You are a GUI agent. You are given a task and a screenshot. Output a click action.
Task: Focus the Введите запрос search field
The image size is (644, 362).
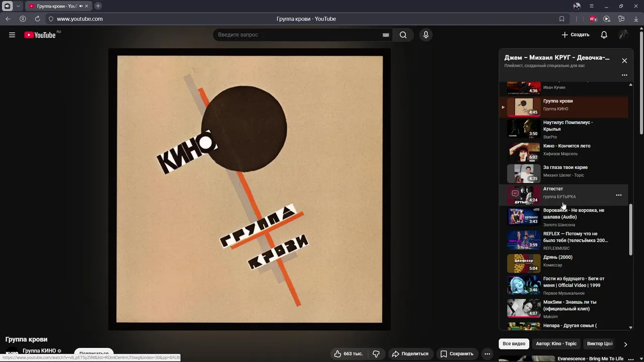(x=299, y=35)
